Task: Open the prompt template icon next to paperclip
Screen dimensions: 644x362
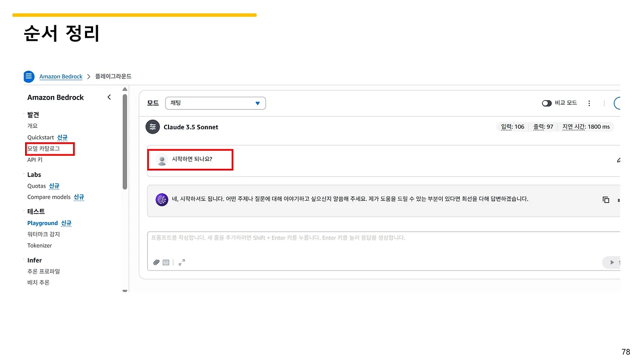Action: (166, 262)
